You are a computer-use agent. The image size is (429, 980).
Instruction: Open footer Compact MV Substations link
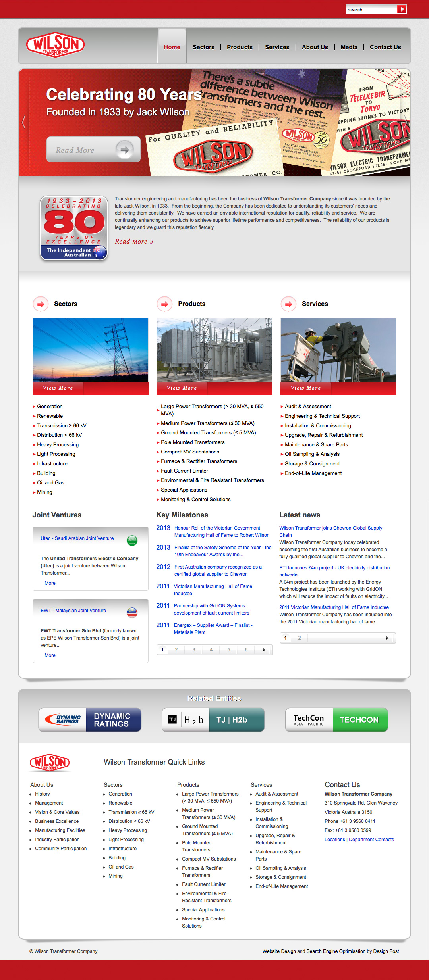click(x=209, y=859)
